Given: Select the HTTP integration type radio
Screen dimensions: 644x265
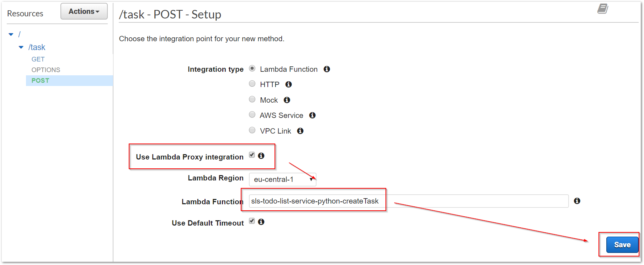Looking at the screenshot, I should click(x=252, y=83).
